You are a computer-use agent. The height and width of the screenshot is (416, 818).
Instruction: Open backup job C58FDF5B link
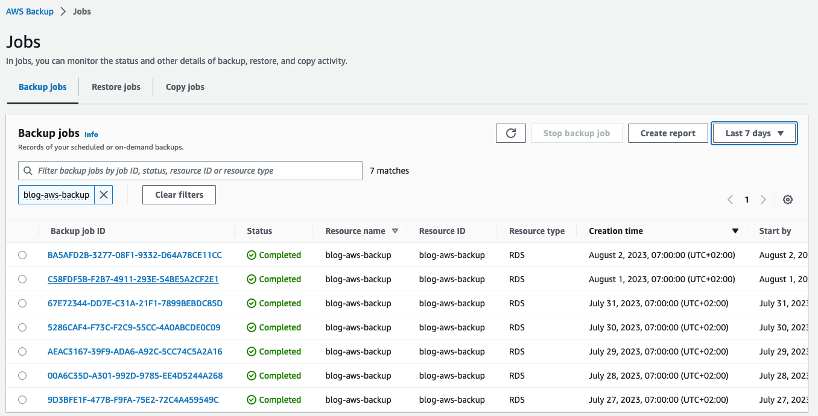134,279
